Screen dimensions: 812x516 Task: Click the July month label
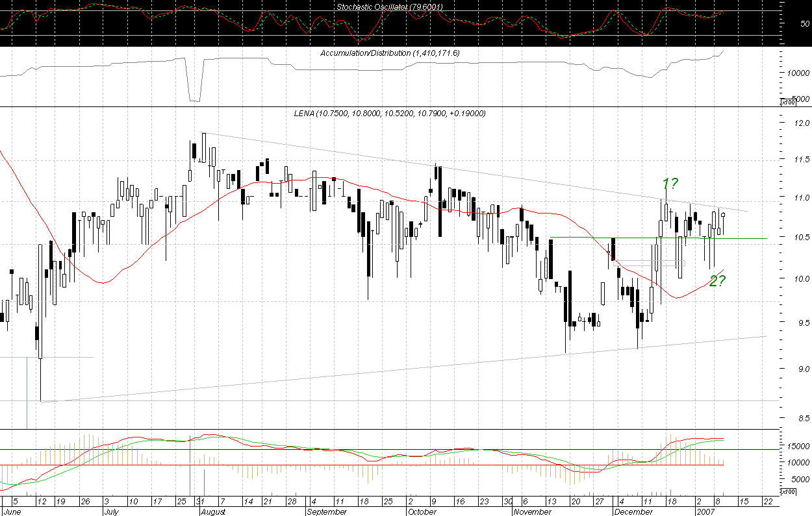coord(113,511)
